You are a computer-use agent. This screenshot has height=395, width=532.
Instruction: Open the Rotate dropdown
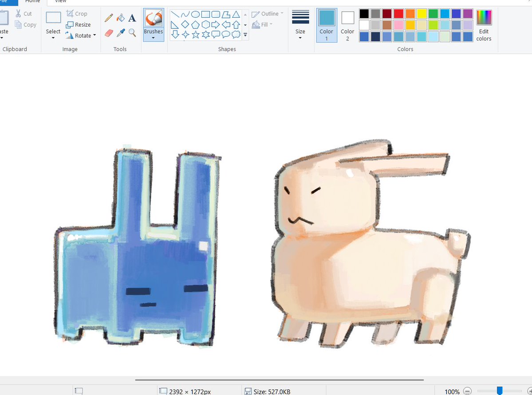tap(81, 35)
